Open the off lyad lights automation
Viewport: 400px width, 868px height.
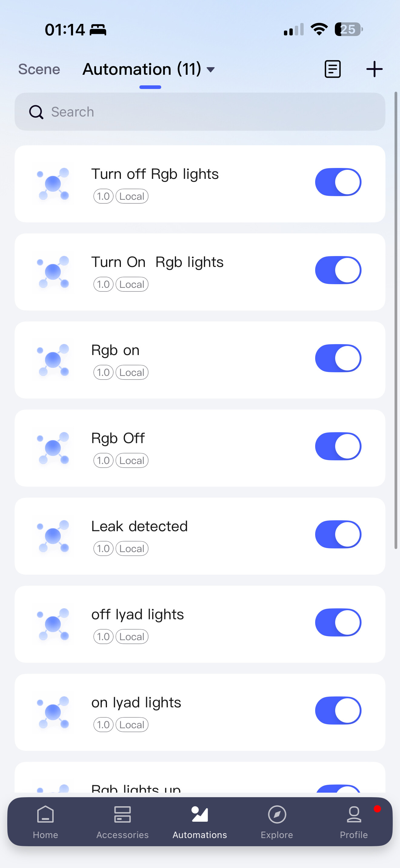click(137, 615)
